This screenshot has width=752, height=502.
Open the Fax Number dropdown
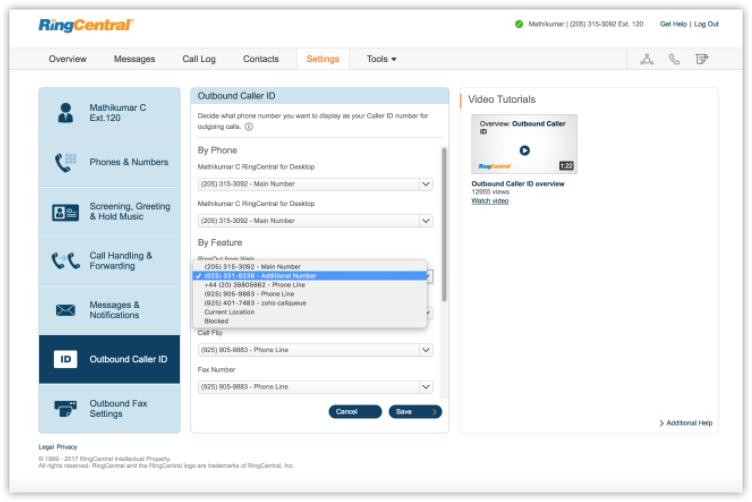315,387
